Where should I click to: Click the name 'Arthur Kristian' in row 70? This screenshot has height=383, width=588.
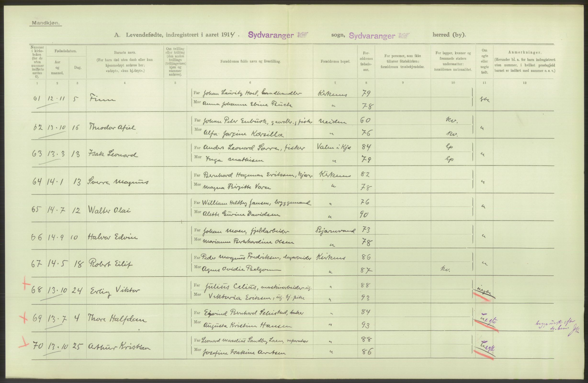(x=119, y=347)
